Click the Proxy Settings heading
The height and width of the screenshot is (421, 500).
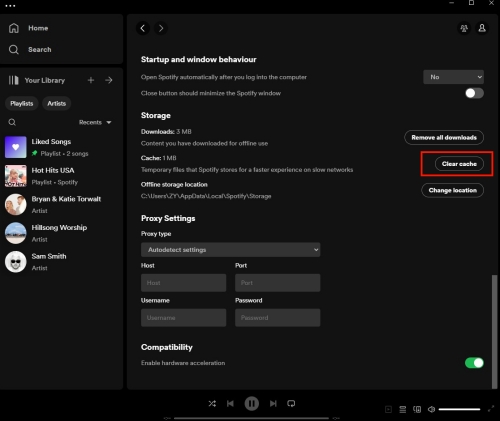pyautogui.click(x=168, y=218)
